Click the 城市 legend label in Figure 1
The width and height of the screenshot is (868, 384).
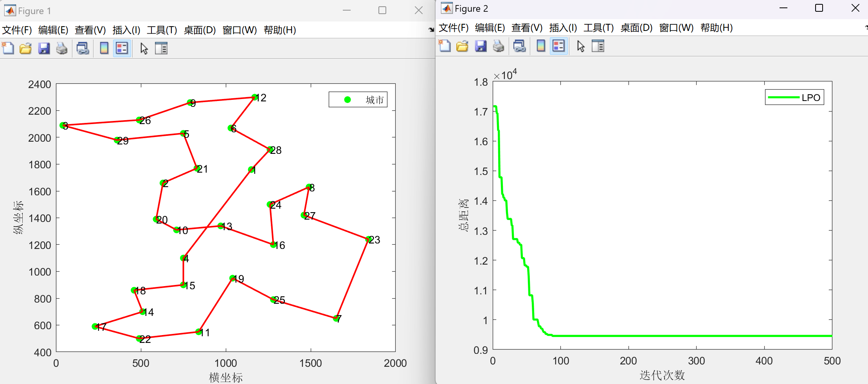coord(375,100)
